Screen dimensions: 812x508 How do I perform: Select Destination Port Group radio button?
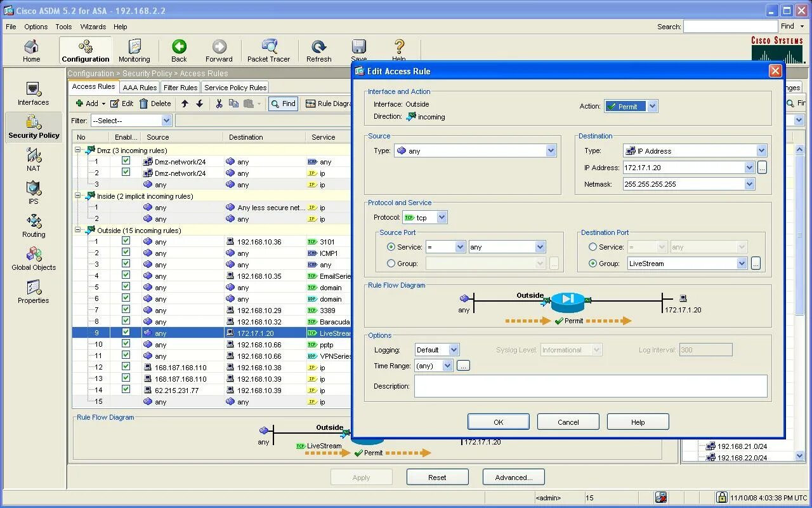(593, 264)
